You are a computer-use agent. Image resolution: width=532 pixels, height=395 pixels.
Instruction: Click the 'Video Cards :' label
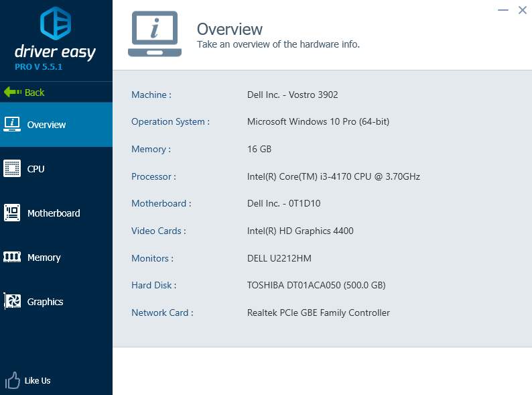[x=158, y=231]
